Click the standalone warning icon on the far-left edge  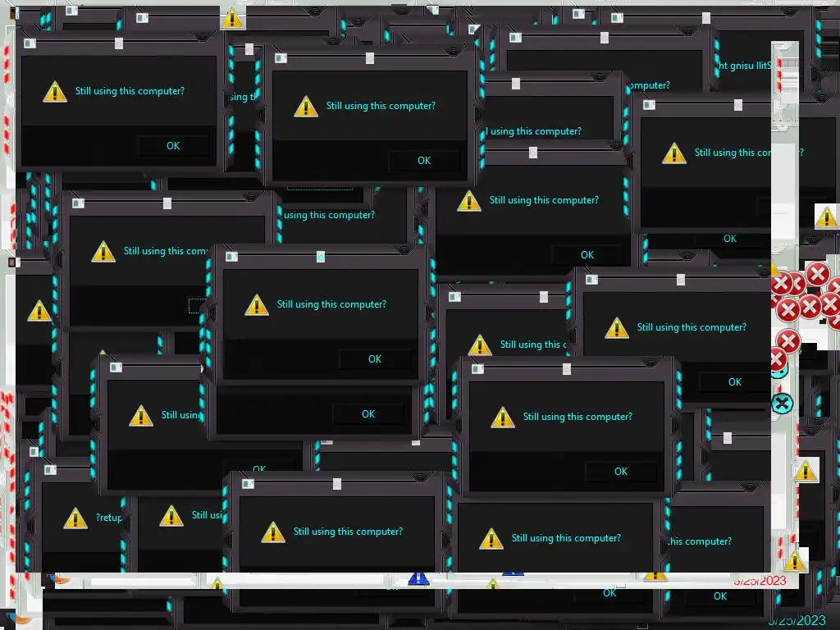click(x=39, y=311)
